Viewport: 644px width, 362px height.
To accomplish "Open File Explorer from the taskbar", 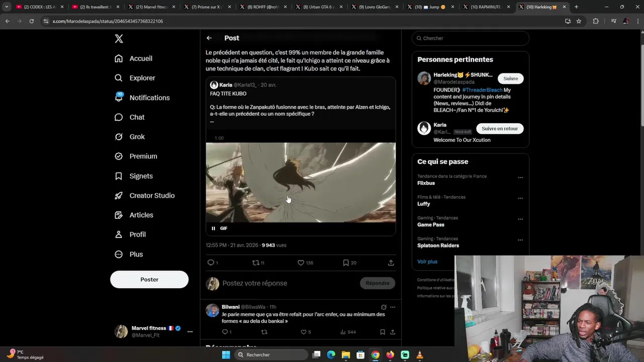I will (x=346, y=355).
